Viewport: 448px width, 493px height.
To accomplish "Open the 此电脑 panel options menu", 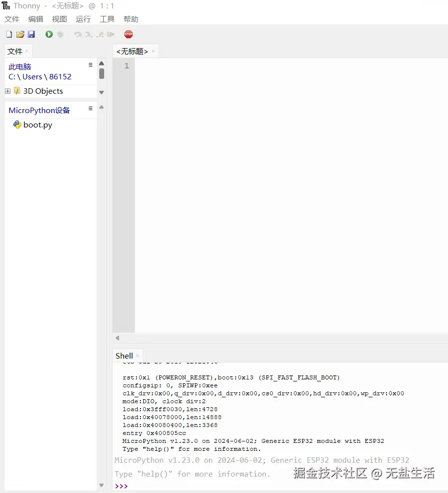I will click(91, 65).
